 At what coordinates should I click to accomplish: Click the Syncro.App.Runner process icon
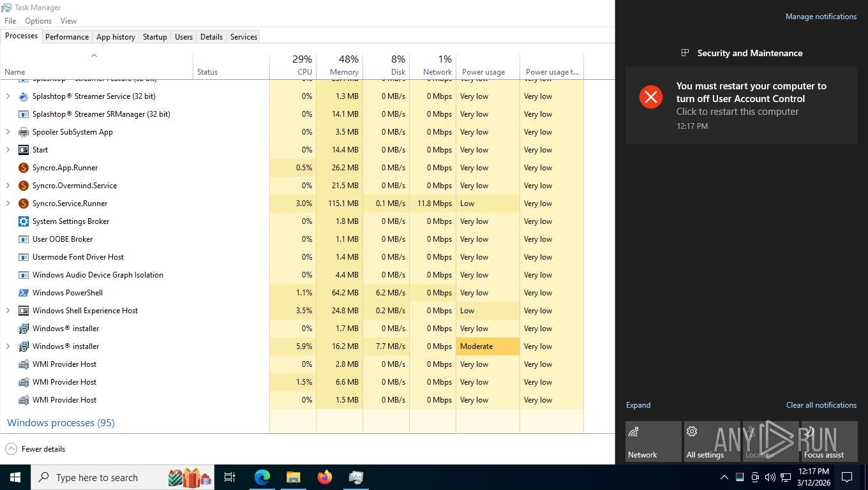coord(24,168)
